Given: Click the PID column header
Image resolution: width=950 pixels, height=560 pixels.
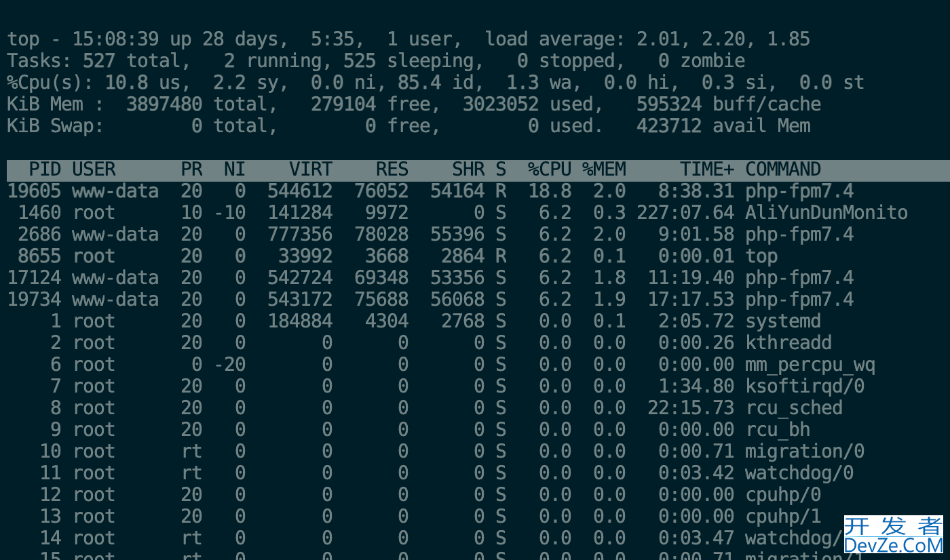Looking at the screenshot, I should (x=45, y=169).
